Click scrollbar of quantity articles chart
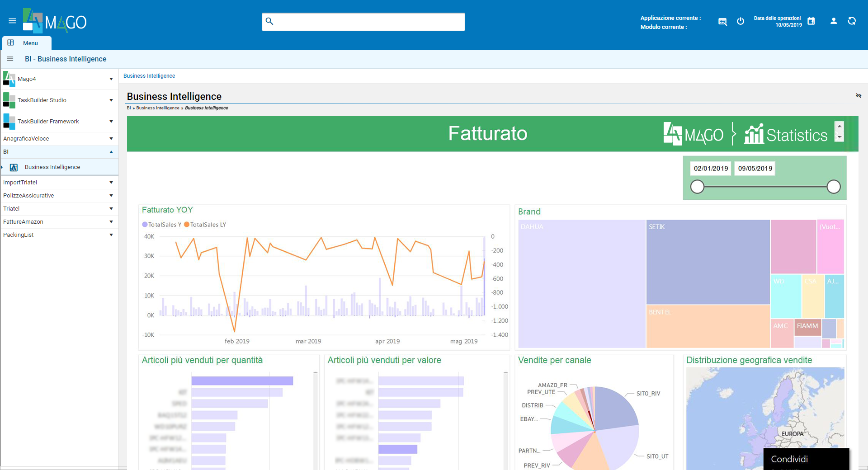The height and width of the screenshot is (470, 868). [316, 420]
